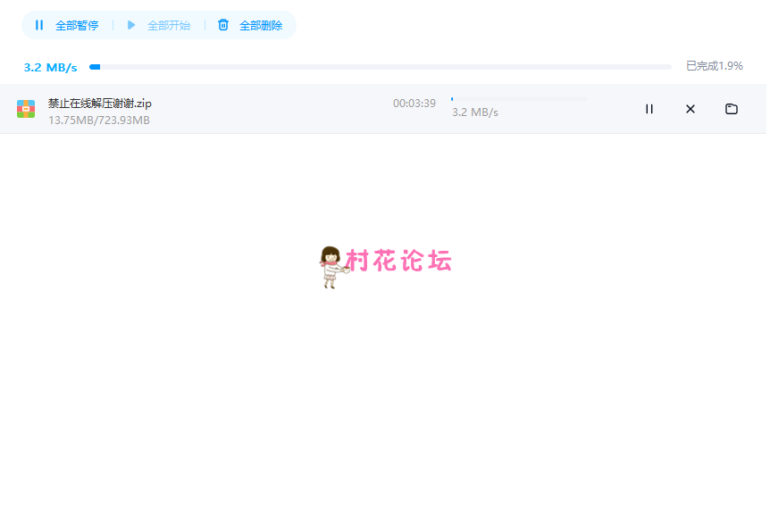The image size is (770, 532).
Task: Click the 全部删除 delete-all button
Action: (x=250, y=25)
